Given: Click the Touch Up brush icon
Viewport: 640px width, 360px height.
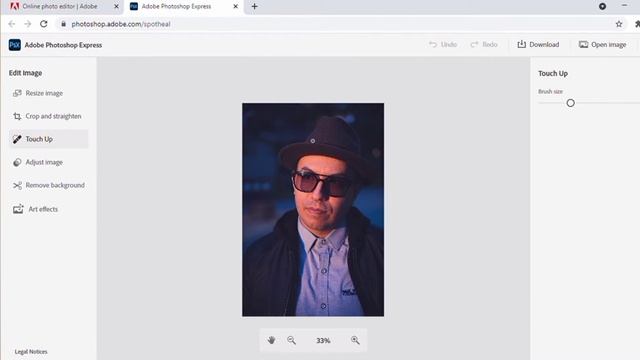Looking at the screenshot, I should pyautogui.click(x=17, y=139).
